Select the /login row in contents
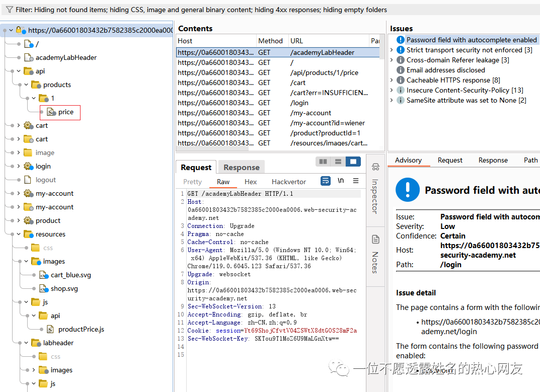 (278, 103)
